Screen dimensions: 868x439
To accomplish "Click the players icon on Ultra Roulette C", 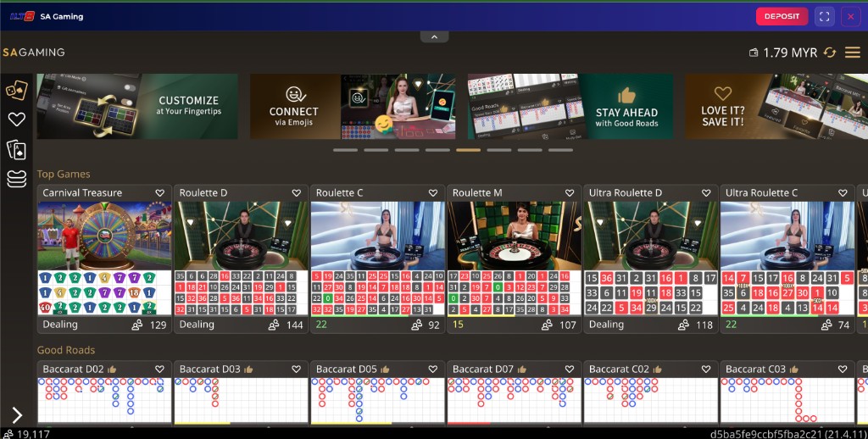I will (826, 325).
